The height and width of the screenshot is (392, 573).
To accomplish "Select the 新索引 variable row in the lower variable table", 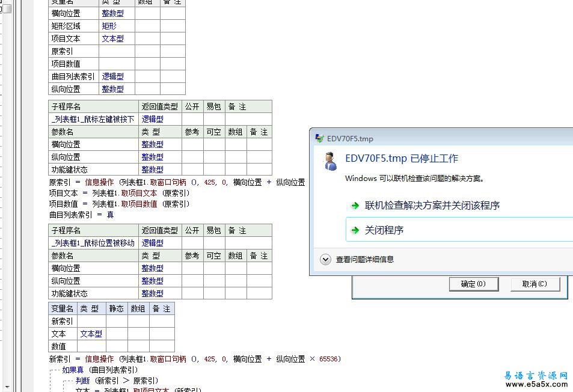I will pos(111,321).
